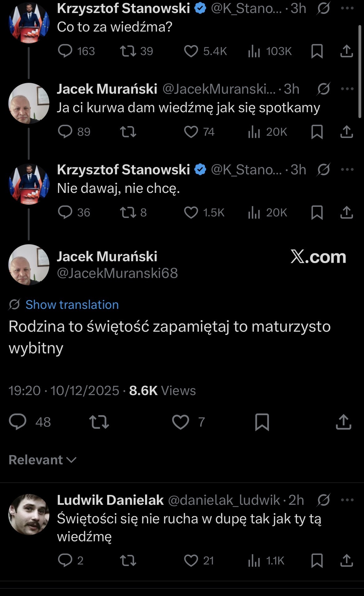This screenshot has height=596, width=364.
Task: Open more options on Ludwik Danielak's reply
Action: coord(347,500)
